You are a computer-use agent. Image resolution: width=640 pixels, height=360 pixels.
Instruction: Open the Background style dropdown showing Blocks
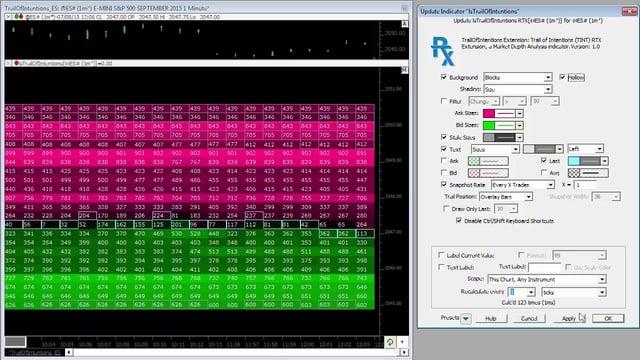pos(518,77)
